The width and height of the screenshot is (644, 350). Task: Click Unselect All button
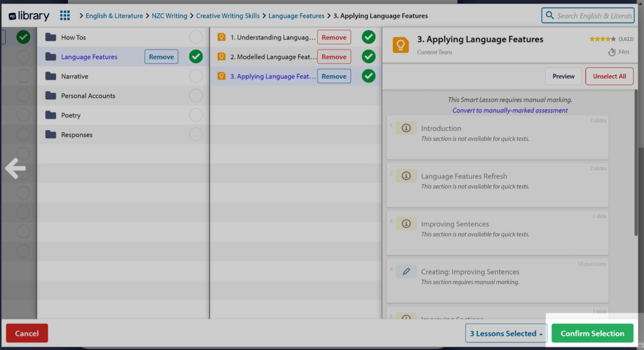[x=609, y=76]
